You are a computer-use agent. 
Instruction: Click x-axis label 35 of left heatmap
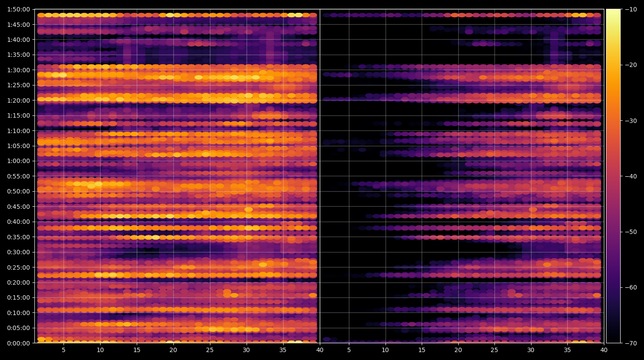tap(283, 350)
